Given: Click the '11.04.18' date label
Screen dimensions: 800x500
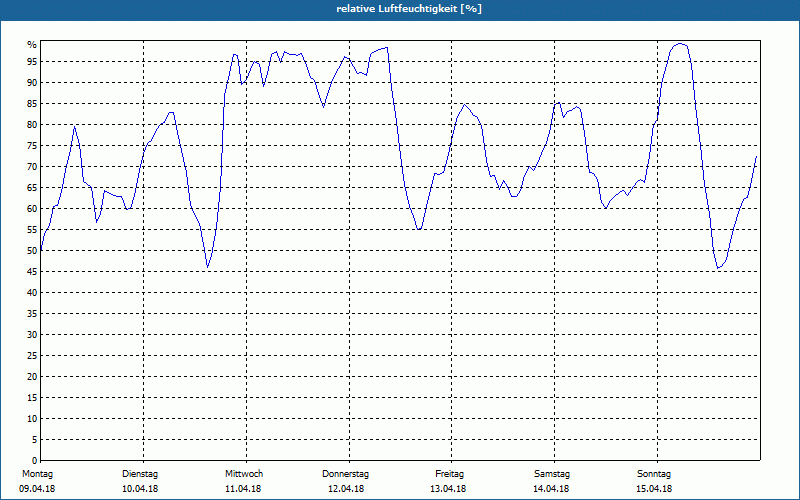Looking at the screenshot, I should pyautogui.click(x=243, y=489).
